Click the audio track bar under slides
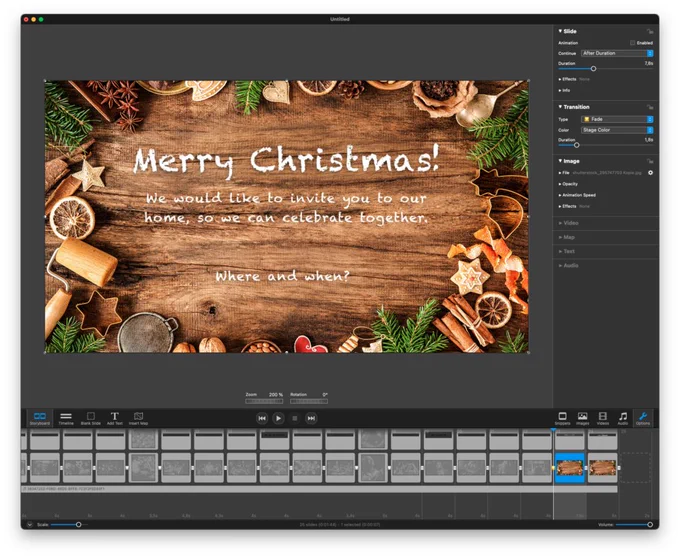Screen dimensions: 680x557 click(x=319, y=489)
